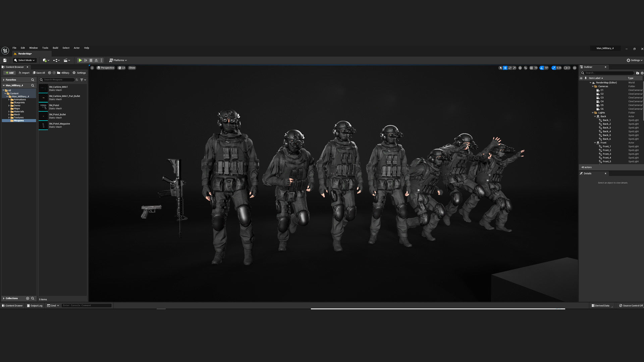The height and width of the screenshot is (362, 644).
Task: Open the Window menu
Action: coord(34,48)
